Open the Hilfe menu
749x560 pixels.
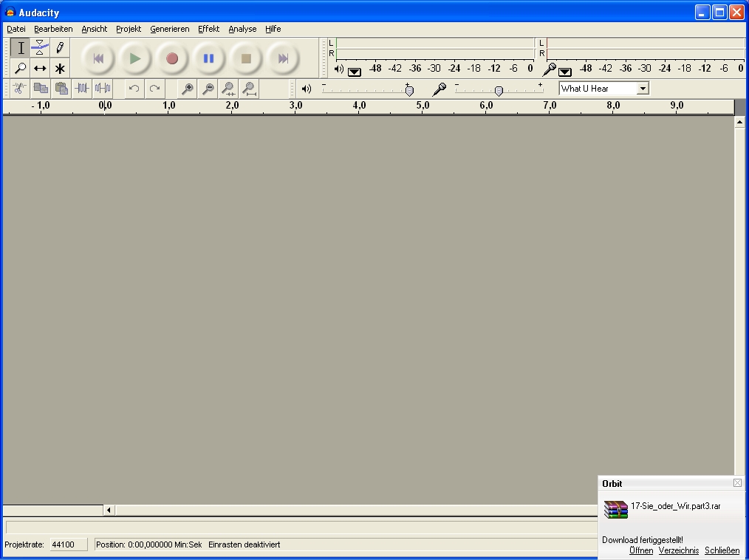coord(273,29)
